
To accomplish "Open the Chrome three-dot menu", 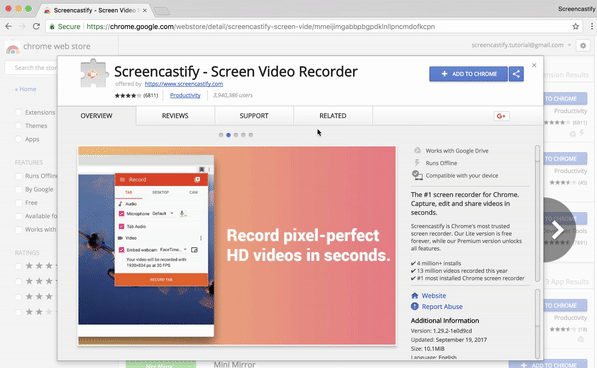I will 592,26.
